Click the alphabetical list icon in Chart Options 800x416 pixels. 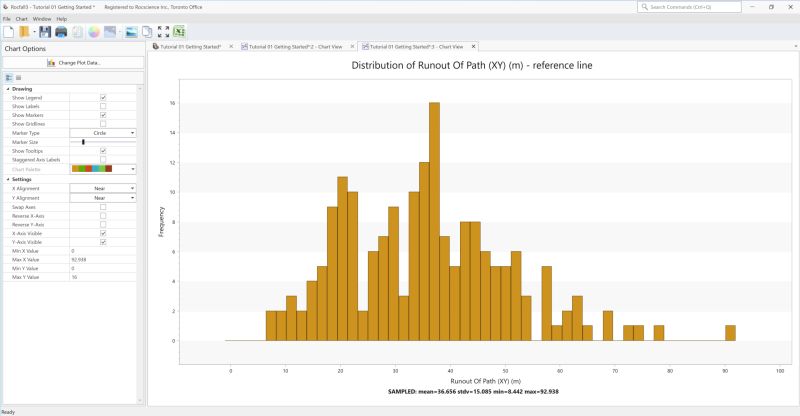tap(18, 78)
